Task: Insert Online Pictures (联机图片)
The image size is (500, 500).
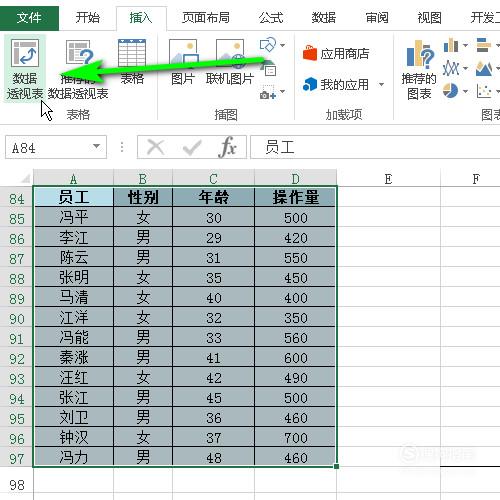Action: coord(230,62)
